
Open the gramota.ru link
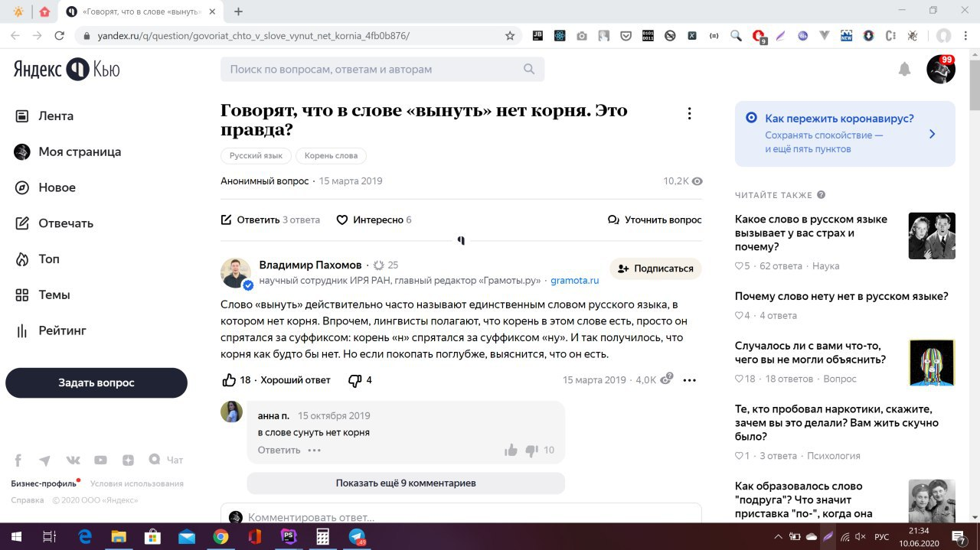click(x=574, y=281)
